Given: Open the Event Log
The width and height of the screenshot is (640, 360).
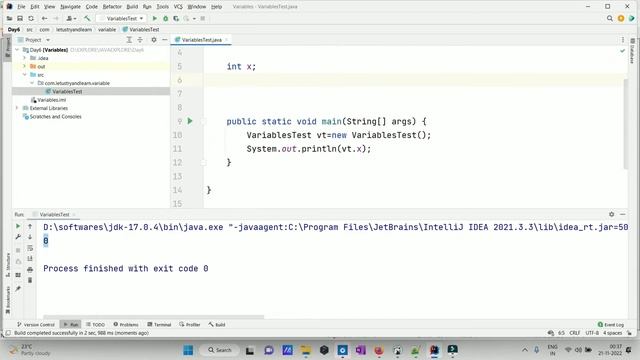Looking at the screenshot, I should [611, 324].
